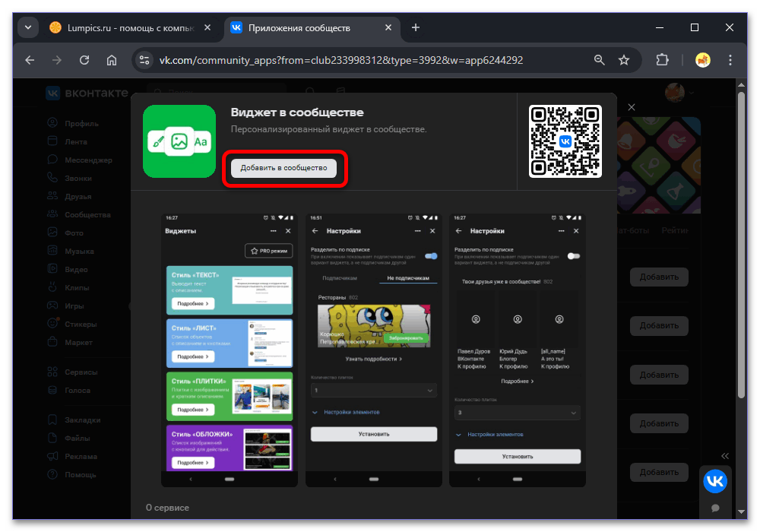Close the Приложения сообществ tab
Viewport: 760px width, 532px height.
tap(388, 27)
